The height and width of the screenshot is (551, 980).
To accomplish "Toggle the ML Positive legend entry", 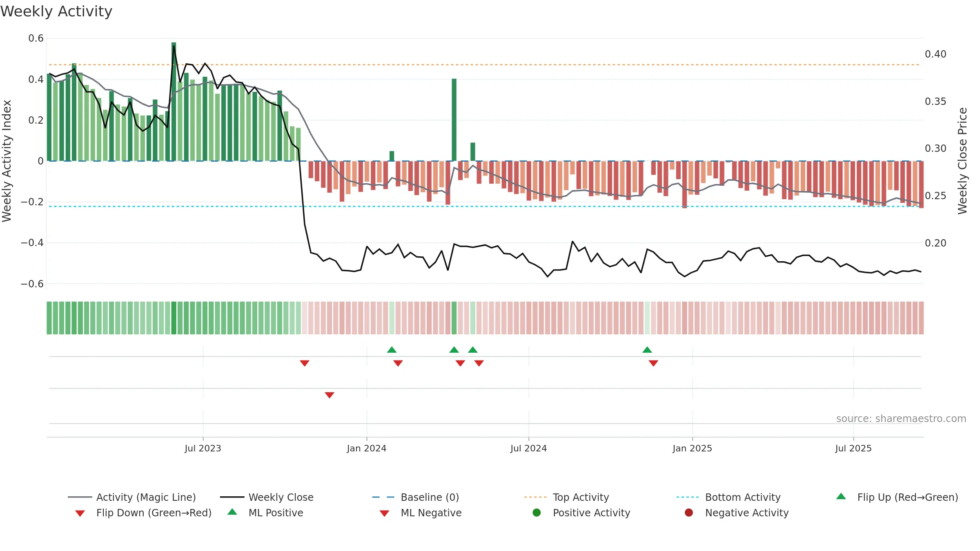I will 265,513.
